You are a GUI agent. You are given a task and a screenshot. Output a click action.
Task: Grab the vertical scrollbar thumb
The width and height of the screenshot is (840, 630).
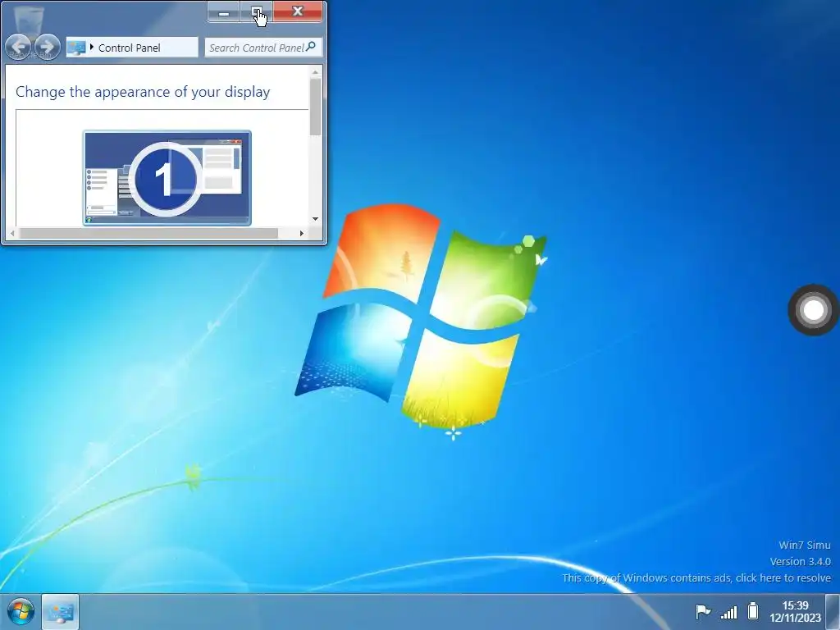click(315, 107)
